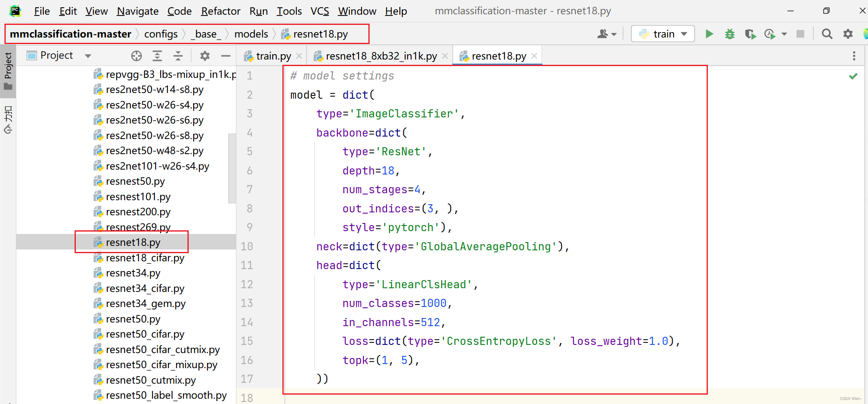This screenshot has height=404, width=868.
Task: Open the user account menu
Action: tap(607, 34)
